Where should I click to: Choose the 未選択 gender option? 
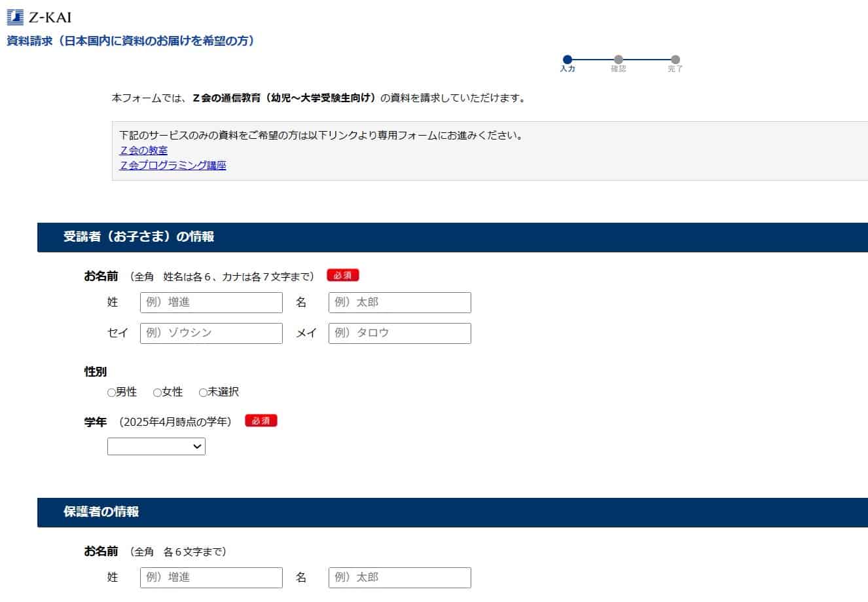pos(203,393)
